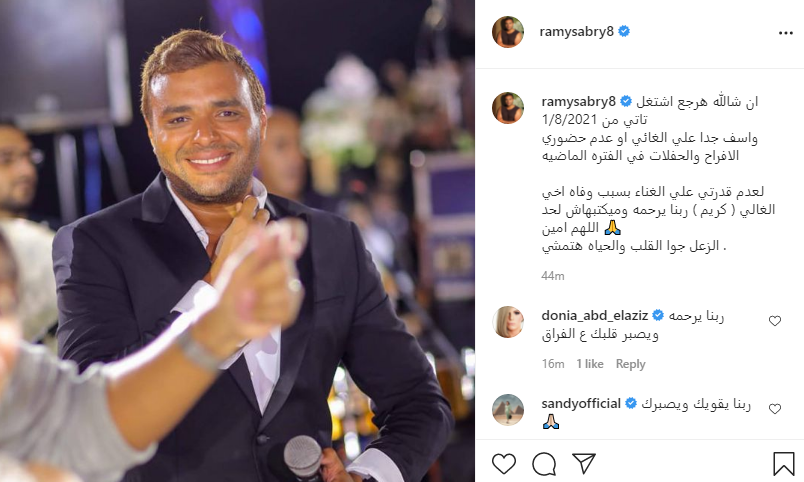Image resolution: width=804 pixels, height=482 pixels.
Task: Like sandyofficial's comment heart
Action: [775, 409]
